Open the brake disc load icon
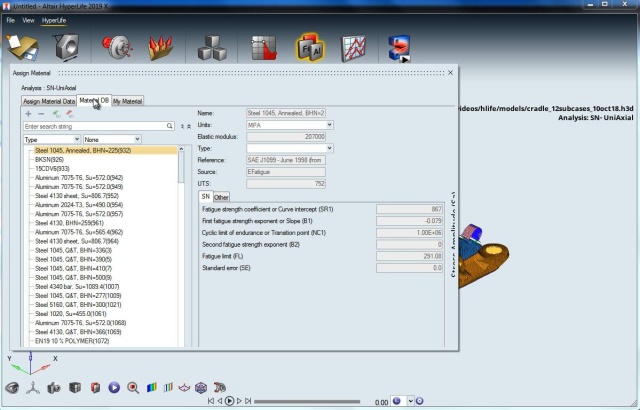640x410 pixels. pyautogui.click(x=117, y=48)
